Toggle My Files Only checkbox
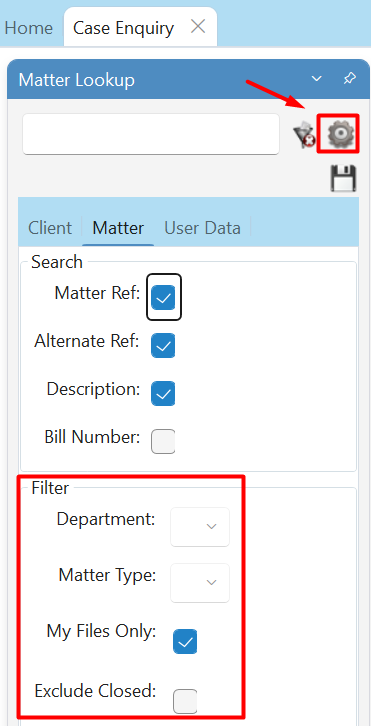371x726 pixels. pyautogui.click(x=185, y=642)
